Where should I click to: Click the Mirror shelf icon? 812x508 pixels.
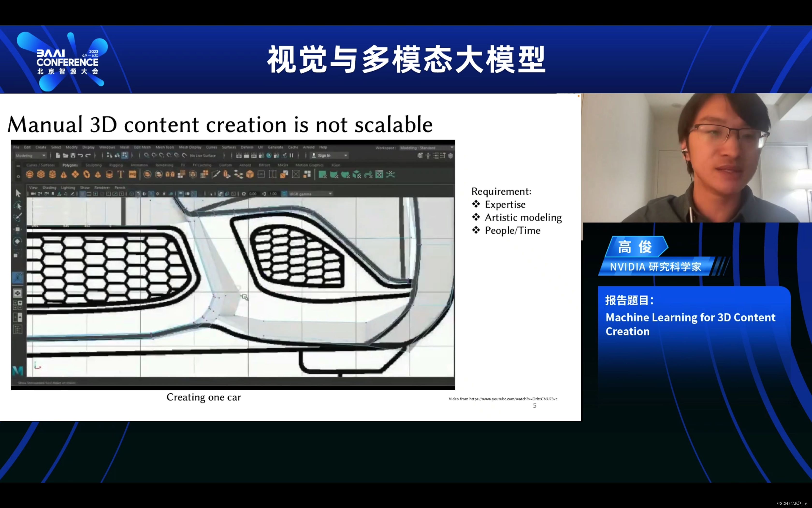[170, 174]
